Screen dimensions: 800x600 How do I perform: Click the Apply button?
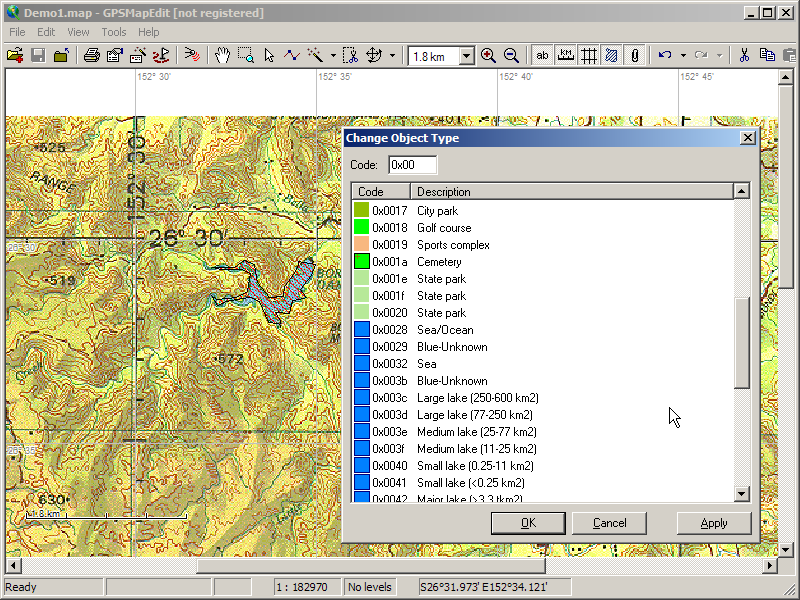(x=714, y=523)
